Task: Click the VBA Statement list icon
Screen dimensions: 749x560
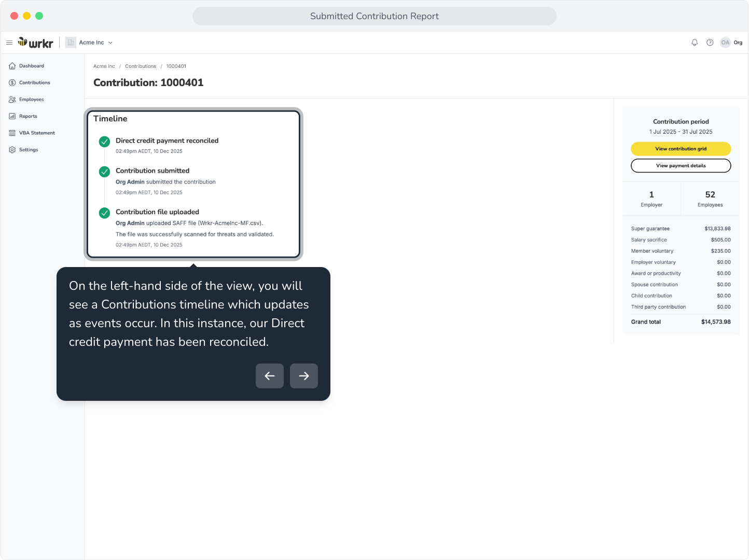Action: 12,133
